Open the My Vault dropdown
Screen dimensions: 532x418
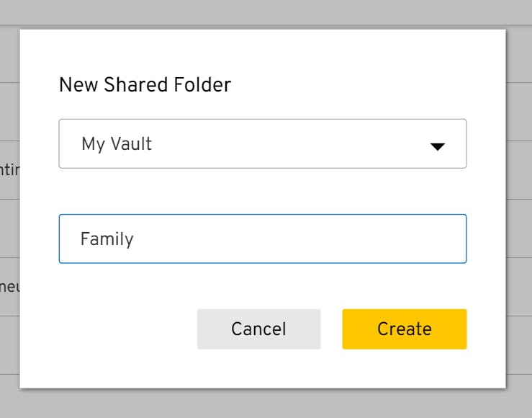point(262,144)
